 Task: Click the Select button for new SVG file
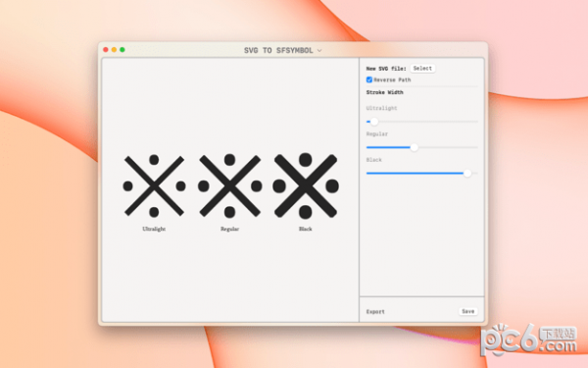coord(422,69)
